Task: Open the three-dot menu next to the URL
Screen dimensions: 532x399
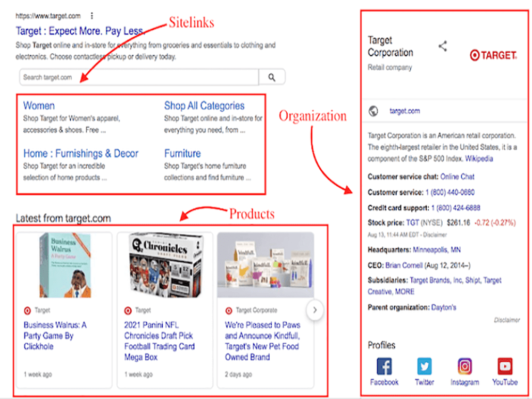Action: click(92, 16)
